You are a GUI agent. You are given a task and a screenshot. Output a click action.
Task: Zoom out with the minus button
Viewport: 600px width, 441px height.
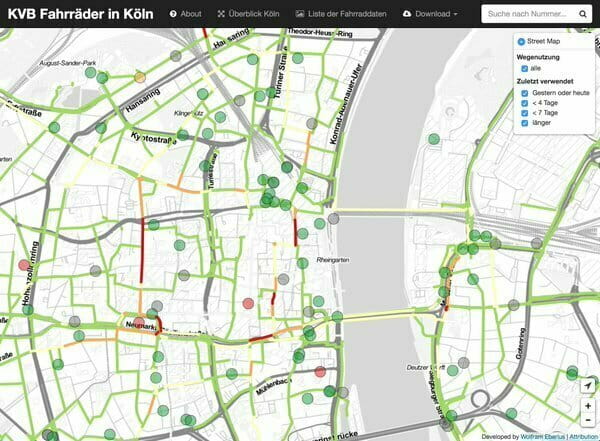click(588, 420)
